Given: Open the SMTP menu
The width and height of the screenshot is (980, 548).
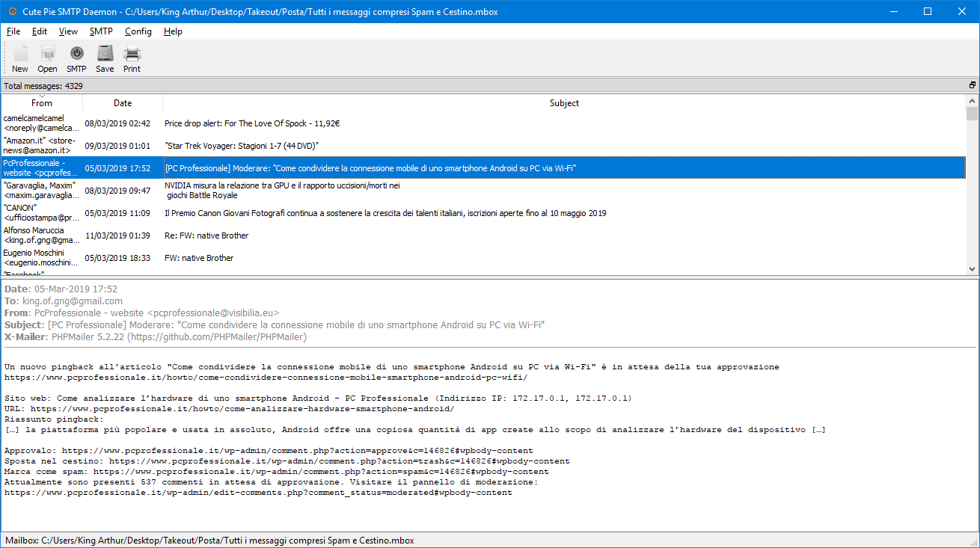Looking at the screenshot, I should click(101, 31).
